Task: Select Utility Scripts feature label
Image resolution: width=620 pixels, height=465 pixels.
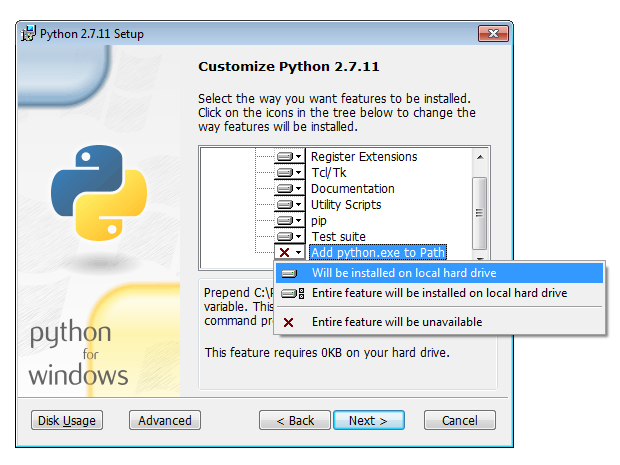Action: [x=346, y=204]
